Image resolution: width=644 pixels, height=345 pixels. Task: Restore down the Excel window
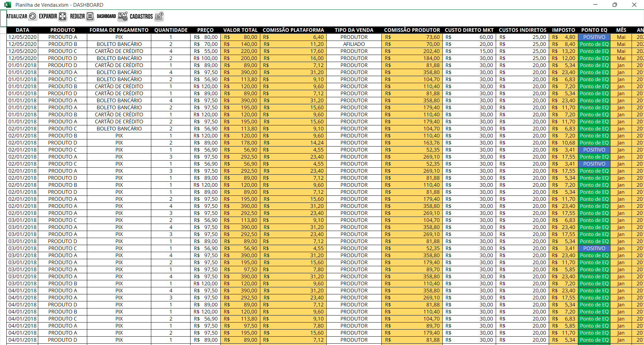point(615,5)
